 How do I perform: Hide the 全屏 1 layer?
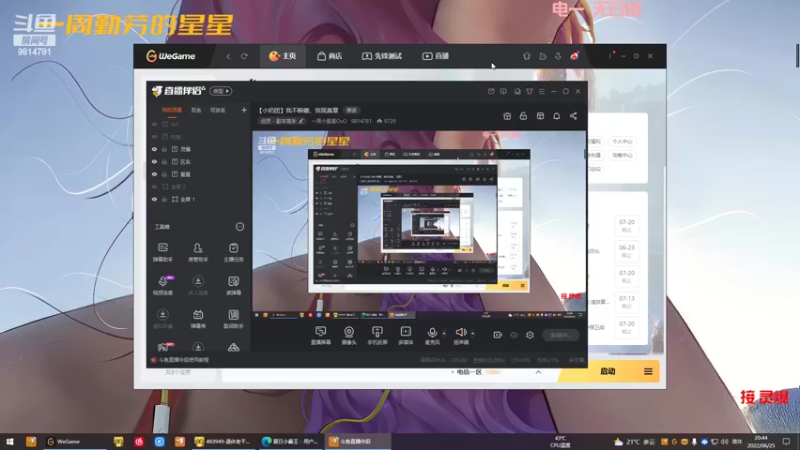154,199
